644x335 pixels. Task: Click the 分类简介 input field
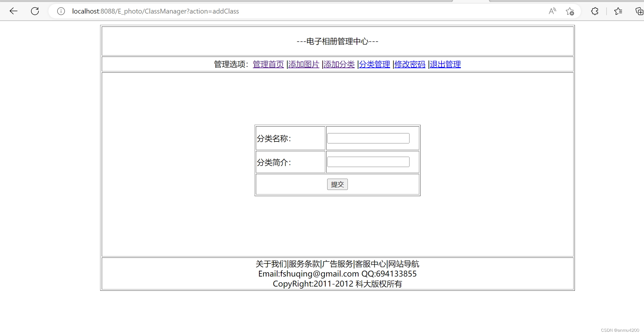[x=368, y=162]
